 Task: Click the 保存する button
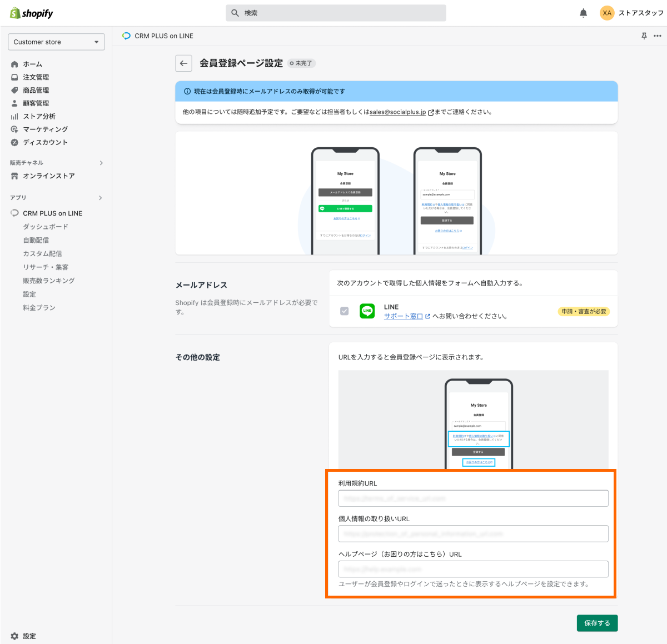click(x=597, y=623)
